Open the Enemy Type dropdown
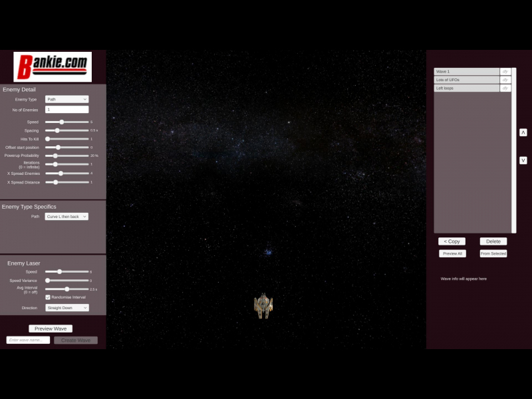The width and height of the screenshot is (532, 399). click(66, 99)
